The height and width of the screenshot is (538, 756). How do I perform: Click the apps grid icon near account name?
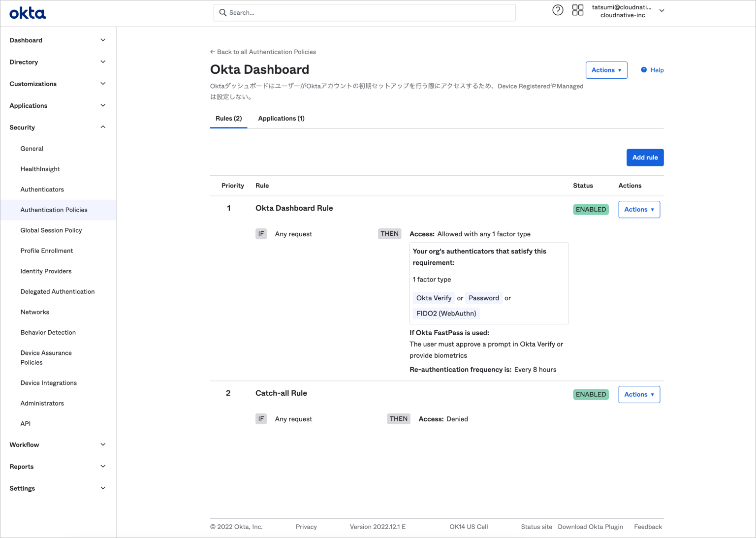(578, 10)
